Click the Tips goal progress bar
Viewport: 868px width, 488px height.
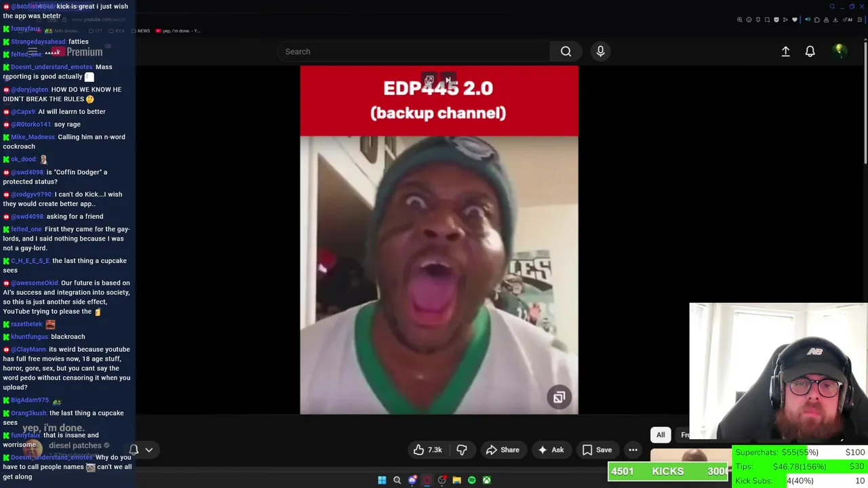(x=800, y=466)
